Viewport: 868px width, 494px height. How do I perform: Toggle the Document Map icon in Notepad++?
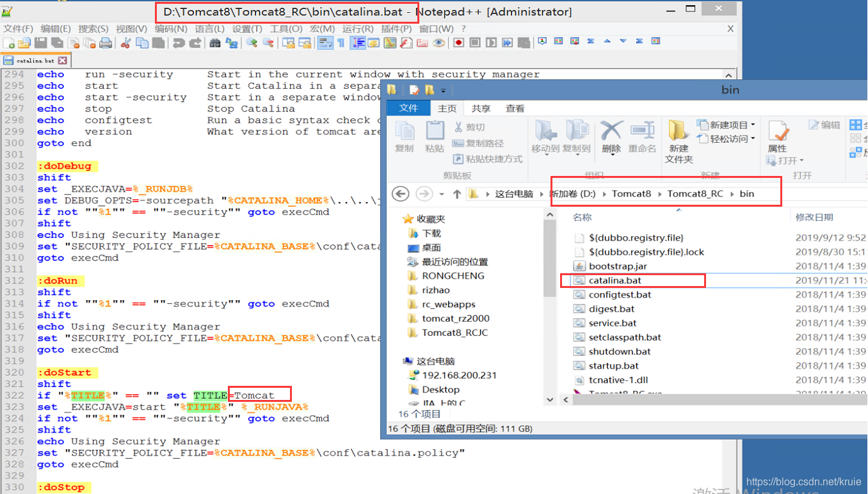coord(390,43)
